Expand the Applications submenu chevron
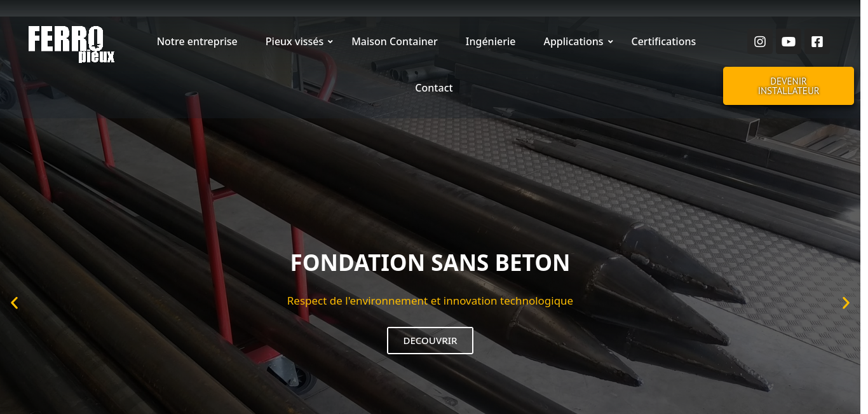This screenshot has width=868, height=414. pyautogui.click(x=610, y=42)
